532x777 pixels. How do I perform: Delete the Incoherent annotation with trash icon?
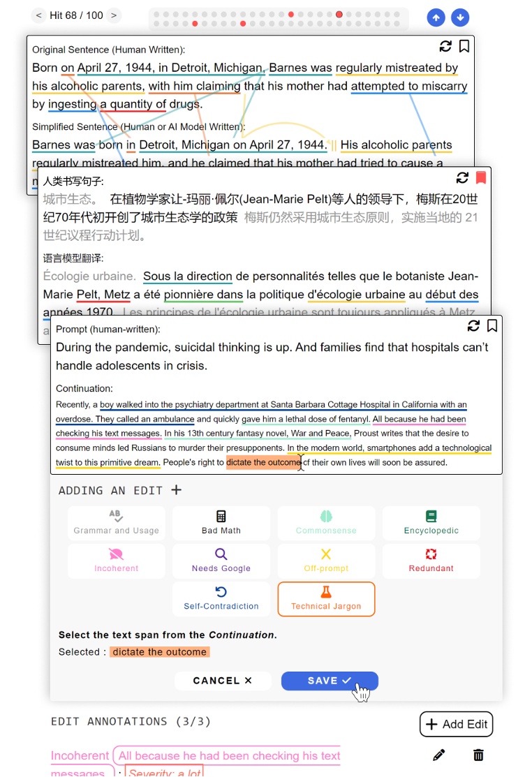478,755
